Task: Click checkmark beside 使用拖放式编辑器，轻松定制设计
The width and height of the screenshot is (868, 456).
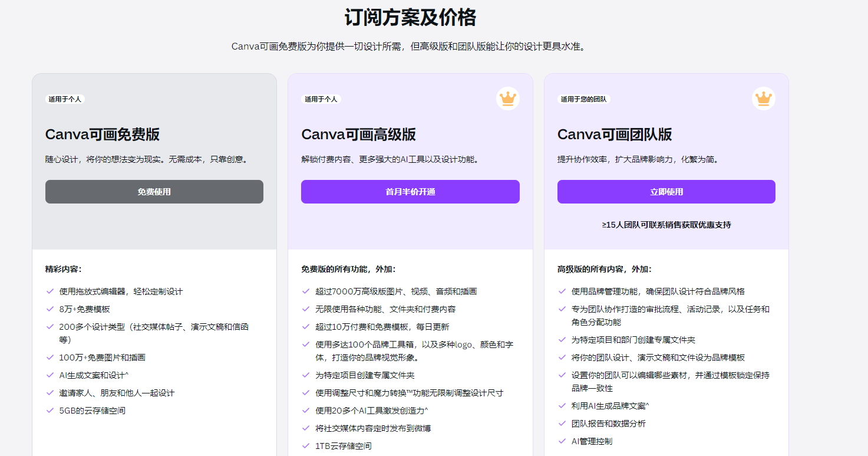Action: [x=49, y=291]
